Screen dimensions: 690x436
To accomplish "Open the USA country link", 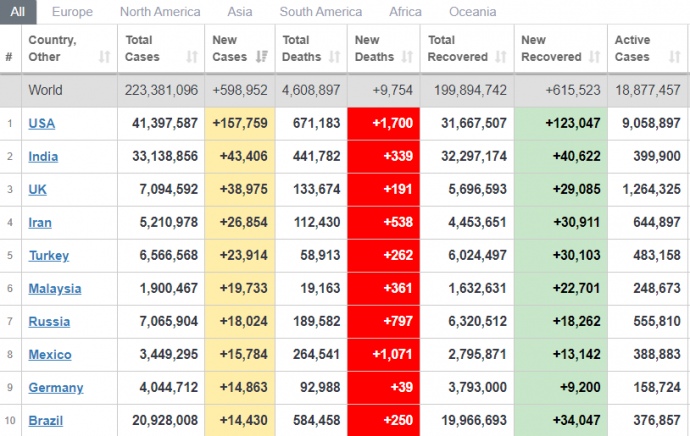I will coord(42,124).
